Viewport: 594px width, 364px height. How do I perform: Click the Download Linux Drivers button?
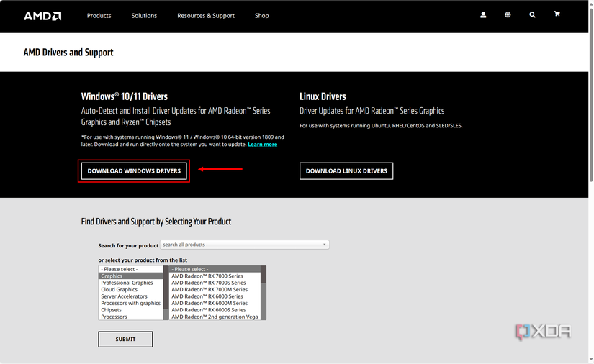(x=346, y=171)
